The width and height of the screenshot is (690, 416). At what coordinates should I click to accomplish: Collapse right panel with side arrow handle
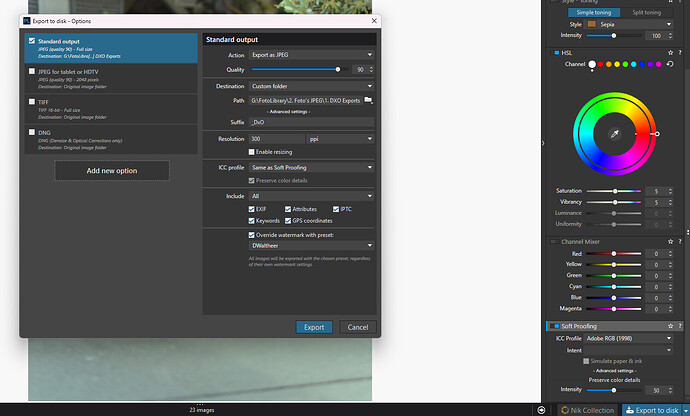point(543,143)
